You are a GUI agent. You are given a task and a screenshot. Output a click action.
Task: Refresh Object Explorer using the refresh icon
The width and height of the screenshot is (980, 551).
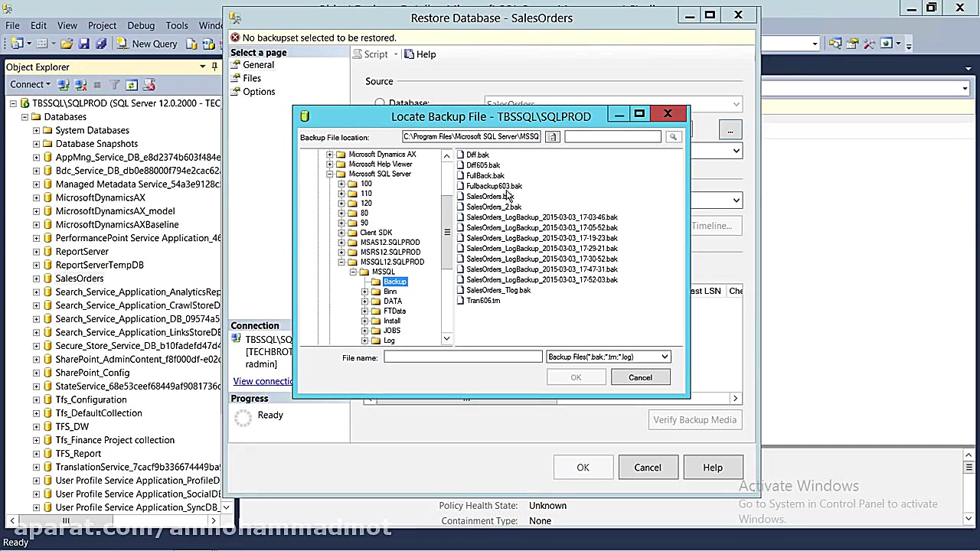132,84
